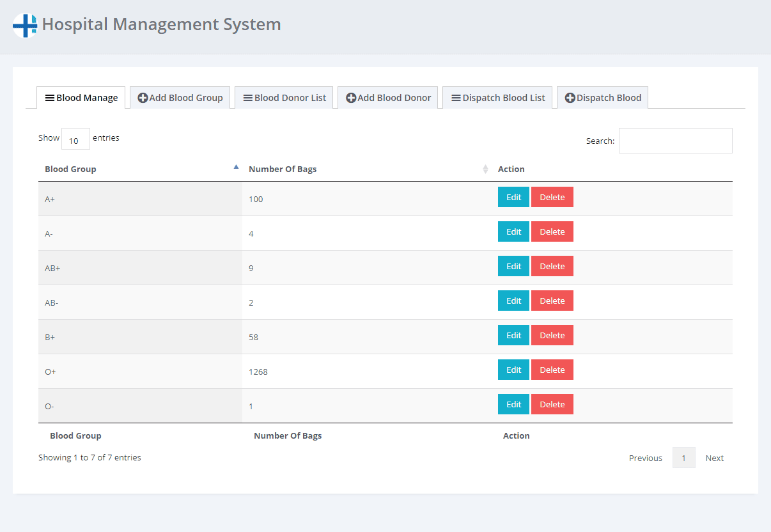Delete the AB+ blood group entry
Image resolution: width=771 pixels, height=532 pixels.
tap(552, 266)
